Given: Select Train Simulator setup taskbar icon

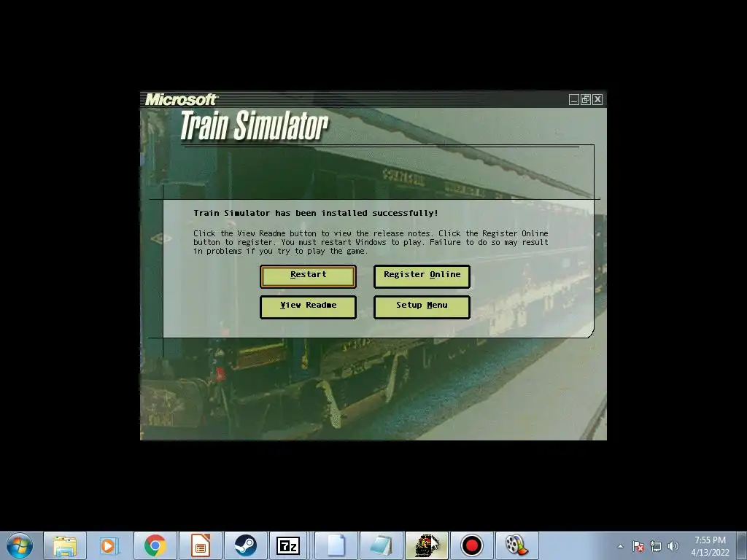Looking at the screenshot, I should point(426,545).
